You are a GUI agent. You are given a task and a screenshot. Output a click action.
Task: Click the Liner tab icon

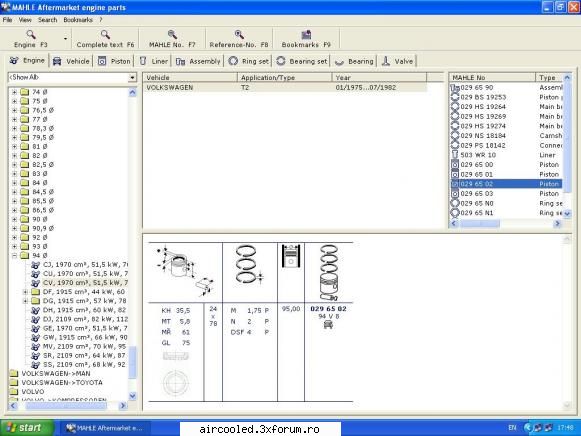click(143, 61)
